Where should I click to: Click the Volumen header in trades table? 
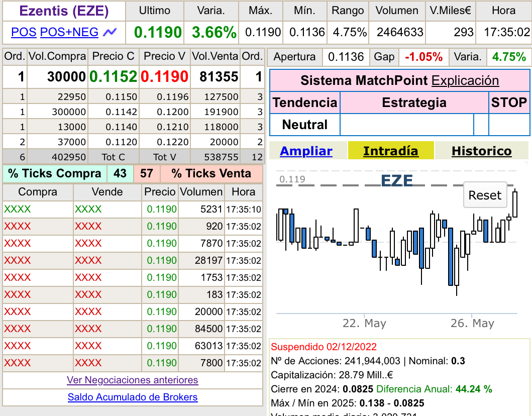pos(201,192)
